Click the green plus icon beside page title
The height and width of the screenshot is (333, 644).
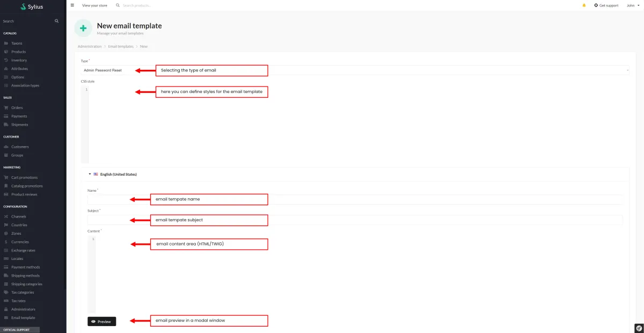pos(83,28)
